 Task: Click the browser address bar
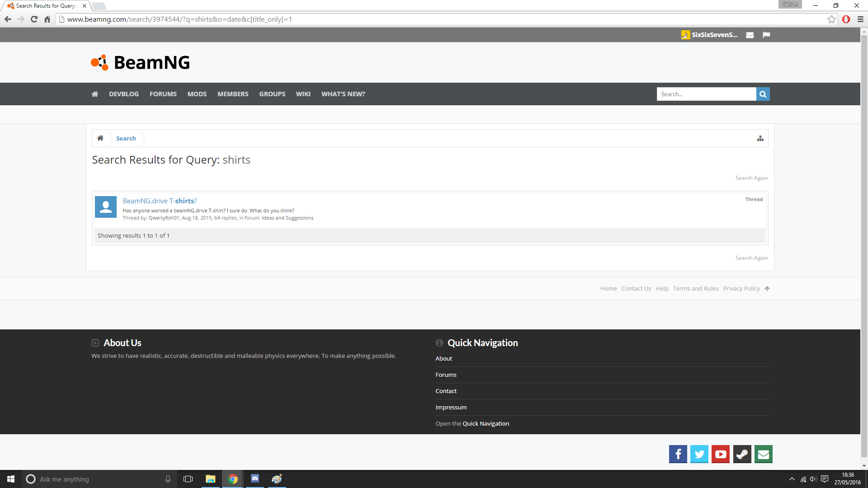(443, 19)
